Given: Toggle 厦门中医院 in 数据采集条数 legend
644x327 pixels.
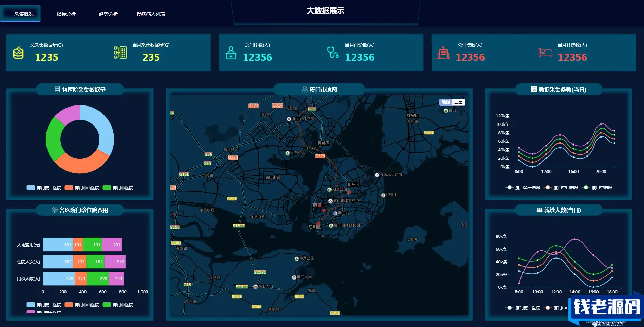Looking at the screenshot, I should pyautogui.click(x=597, y=187).
